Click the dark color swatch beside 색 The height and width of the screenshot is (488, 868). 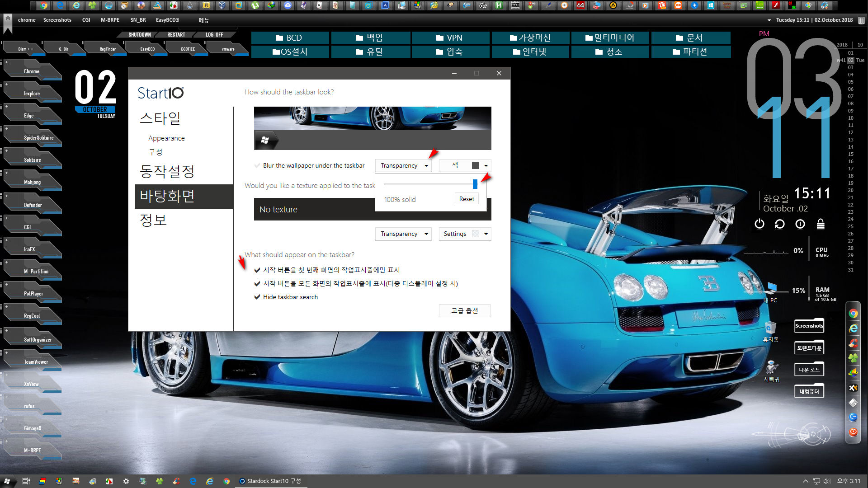475,165
